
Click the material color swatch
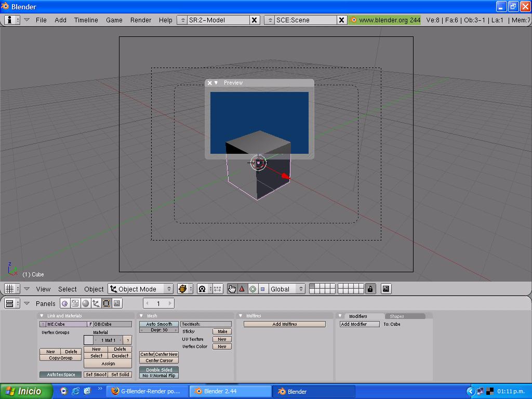[x=88, y=340]
